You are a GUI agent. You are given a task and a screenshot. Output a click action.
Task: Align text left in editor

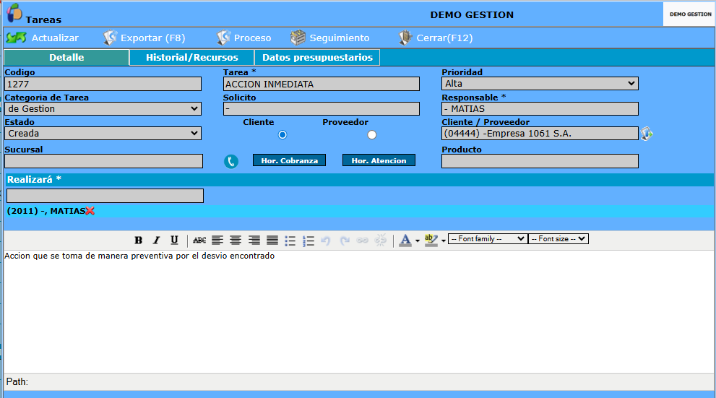(x=217, y=240)
